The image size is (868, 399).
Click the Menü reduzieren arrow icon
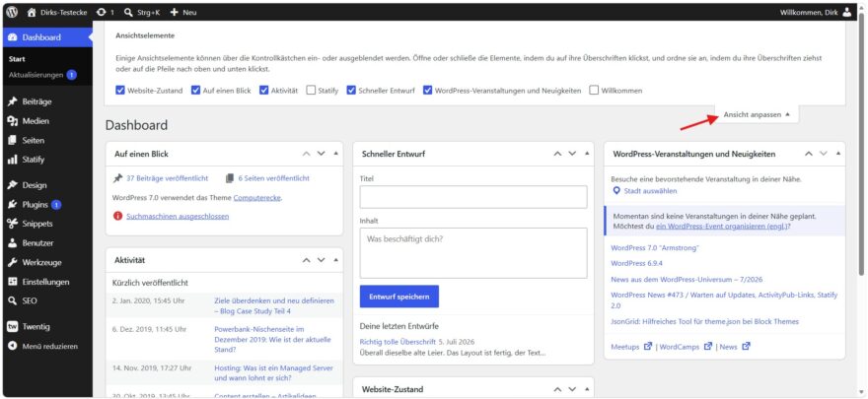click(x=13, y=347)
